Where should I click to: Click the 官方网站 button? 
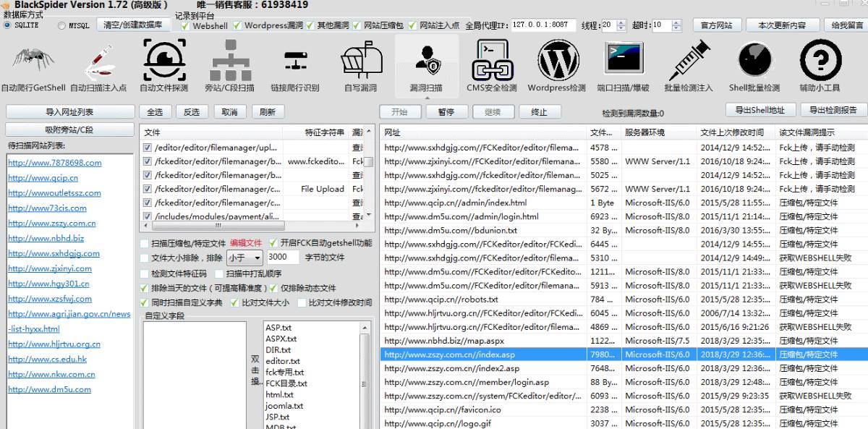[716, 25]
